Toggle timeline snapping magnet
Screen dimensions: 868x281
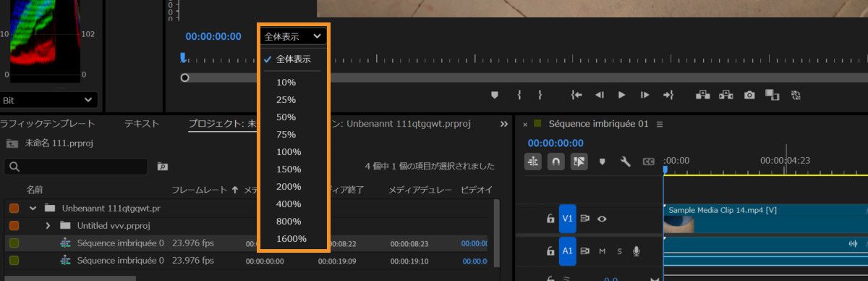pyautogui.click(x=556, y=162)
